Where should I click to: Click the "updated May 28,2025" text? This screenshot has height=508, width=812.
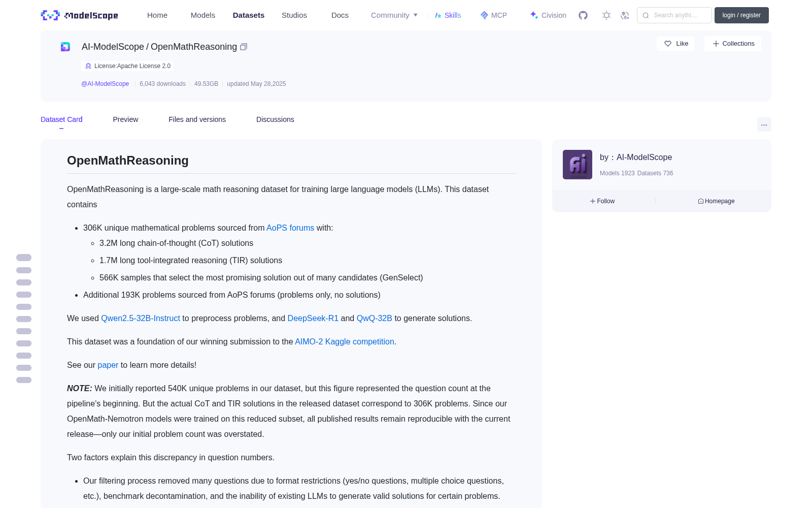click(256, 84)
